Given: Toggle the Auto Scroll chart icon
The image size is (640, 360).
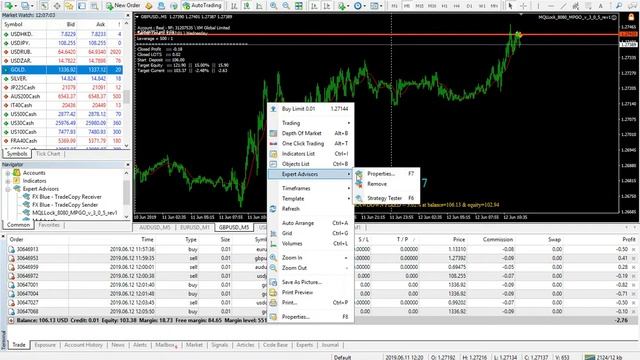Looking at the screenshot, I should coord(314,6).
